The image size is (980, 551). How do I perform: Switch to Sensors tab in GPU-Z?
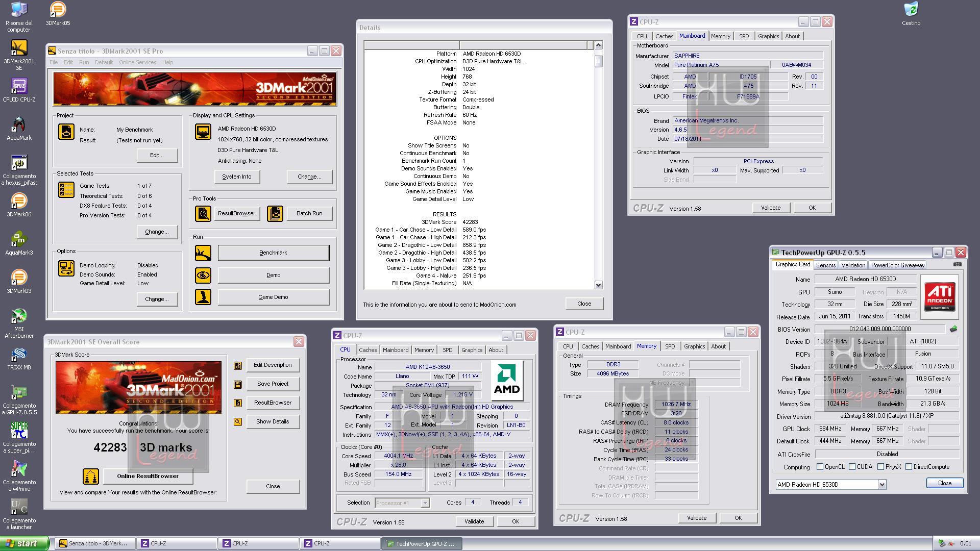[825, 265]
